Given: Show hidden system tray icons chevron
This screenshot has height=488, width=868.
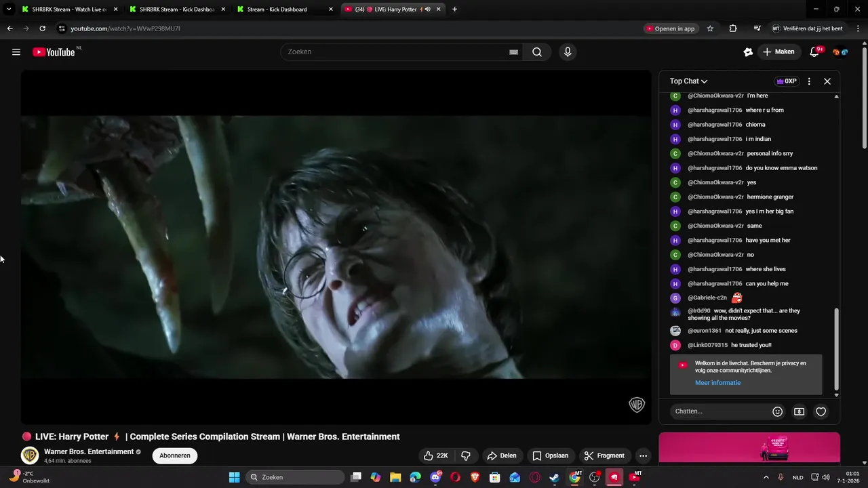Looking at the screenshot, I should click(766, 477).
